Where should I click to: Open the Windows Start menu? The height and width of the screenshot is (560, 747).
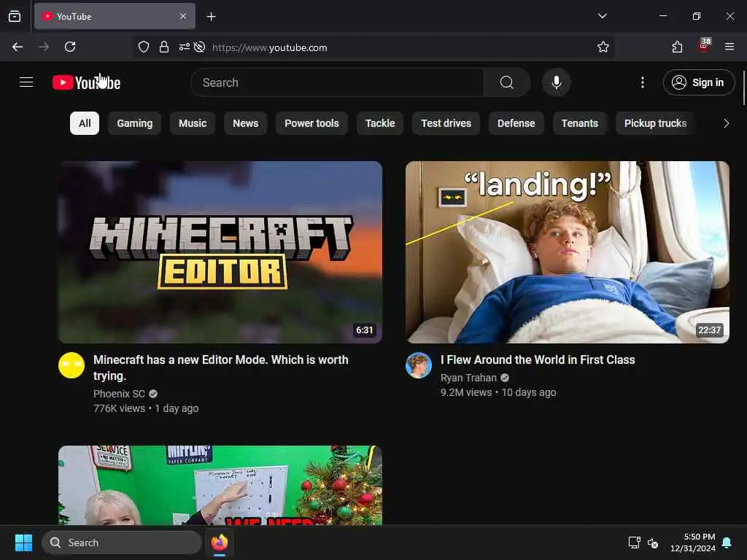[x=23, y=542]
